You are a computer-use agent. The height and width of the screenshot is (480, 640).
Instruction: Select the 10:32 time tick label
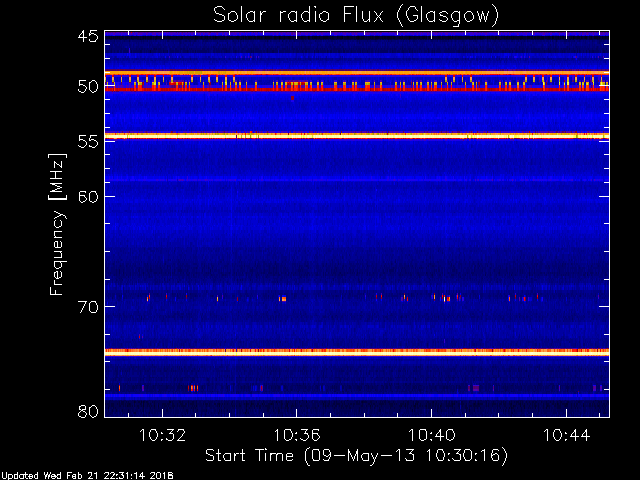[162, 435]
